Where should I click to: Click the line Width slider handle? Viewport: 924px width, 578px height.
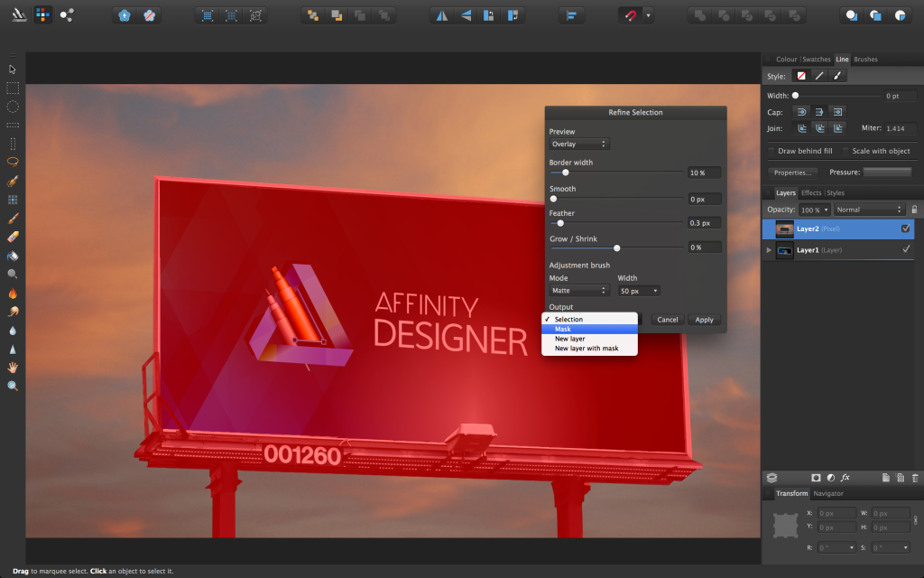(x=796, y=96)
